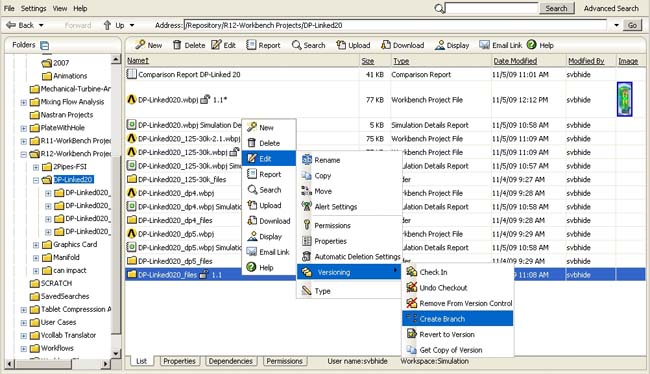Click in the top search input field
Image resolution: width=650 pixels, height=374 pixels.
(491, 8)
